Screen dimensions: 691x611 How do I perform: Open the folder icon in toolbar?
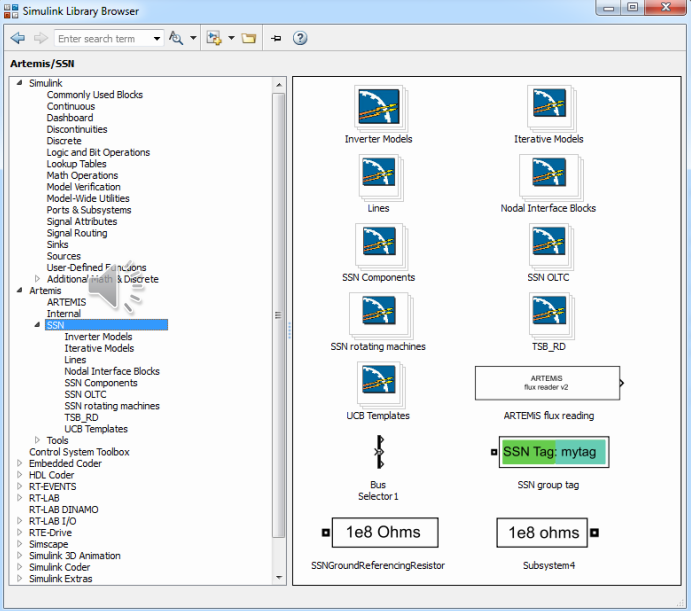coord(249,38)
